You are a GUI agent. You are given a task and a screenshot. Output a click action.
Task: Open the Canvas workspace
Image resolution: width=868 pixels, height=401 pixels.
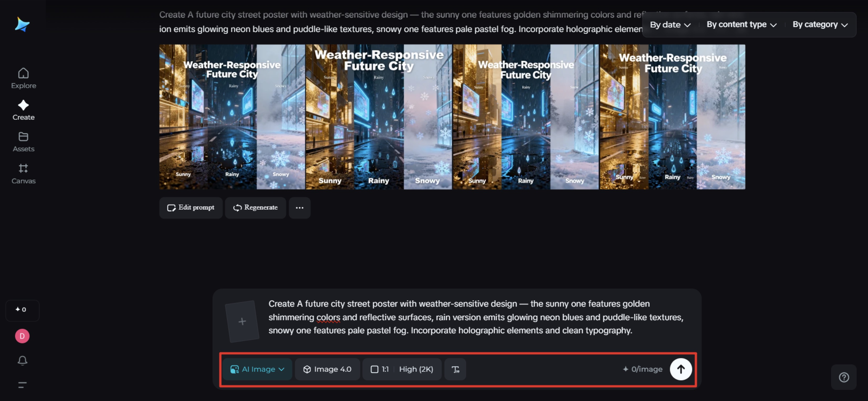point(23,173)
